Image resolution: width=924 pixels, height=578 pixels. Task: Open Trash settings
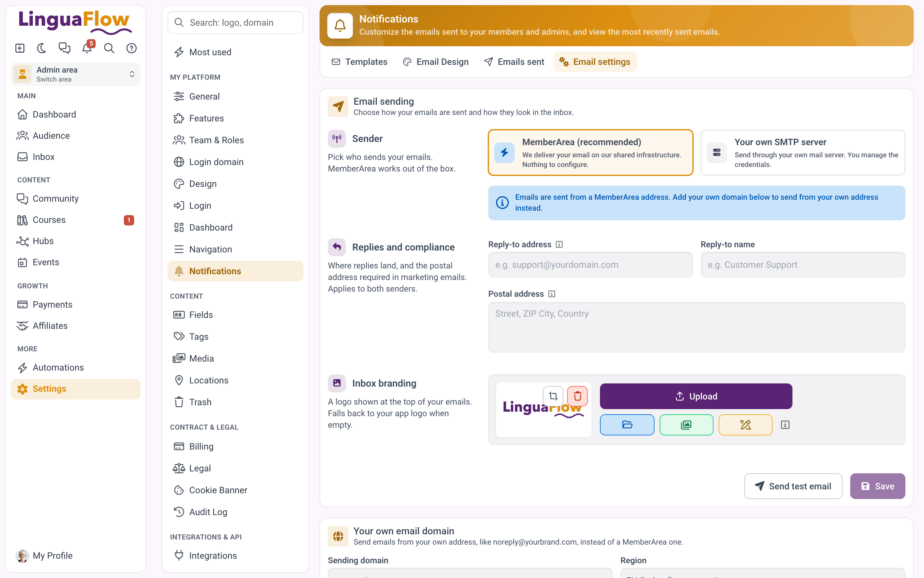click(x=235, y=402)
